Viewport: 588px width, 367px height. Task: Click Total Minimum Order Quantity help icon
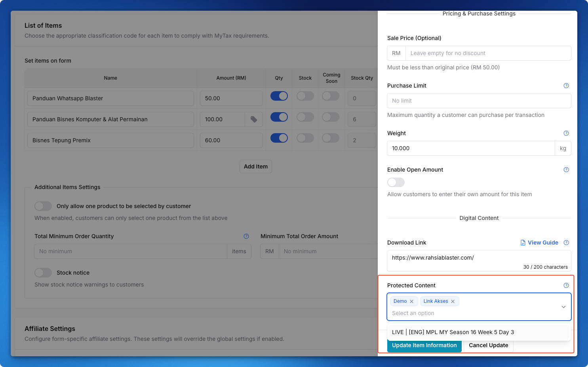(x=246, y=236)
